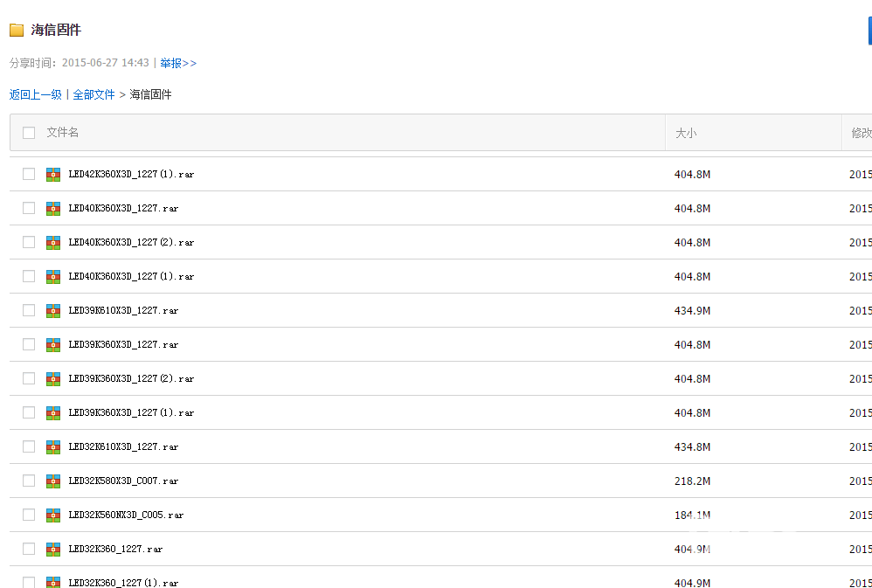Check the box for LED32K610X3D_1227.rar
The width and height of the screenshot is (872, 588).
tap(29, 446)
